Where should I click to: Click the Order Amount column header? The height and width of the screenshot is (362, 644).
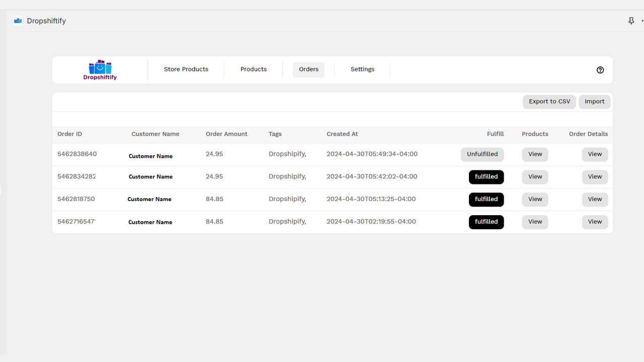[226, 134]
